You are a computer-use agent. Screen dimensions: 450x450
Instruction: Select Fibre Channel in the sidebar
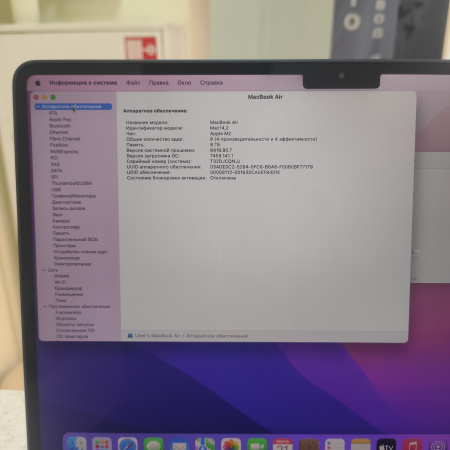pos(65,139)
